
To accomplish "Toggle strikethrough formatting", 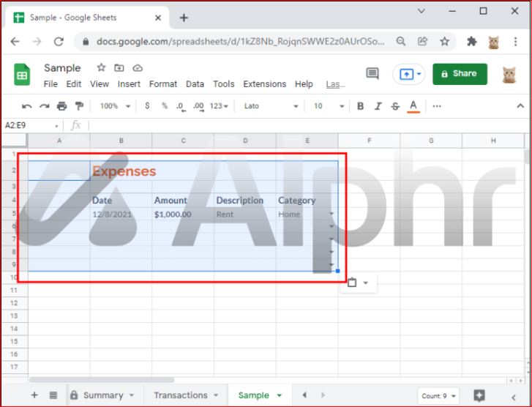I will point(395,106).
